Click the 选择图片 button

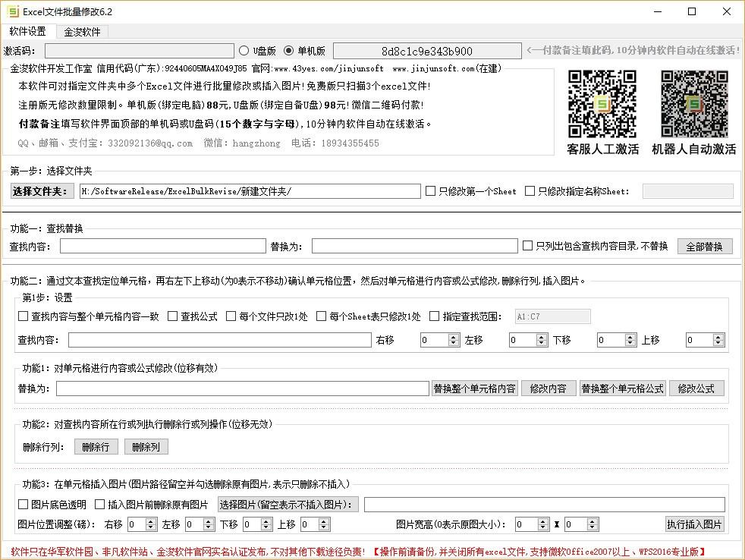tap(288, 505)
